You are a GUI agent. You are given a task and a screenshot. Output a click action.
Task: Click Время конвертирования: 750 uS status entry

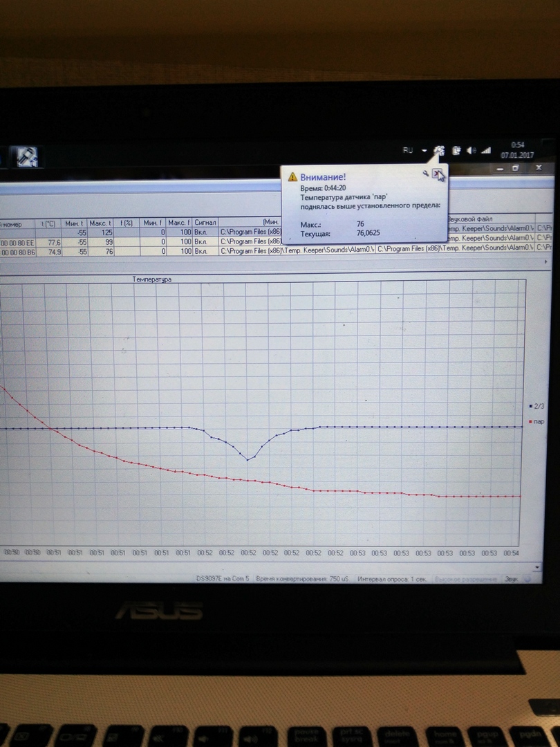tap(302, 578)
